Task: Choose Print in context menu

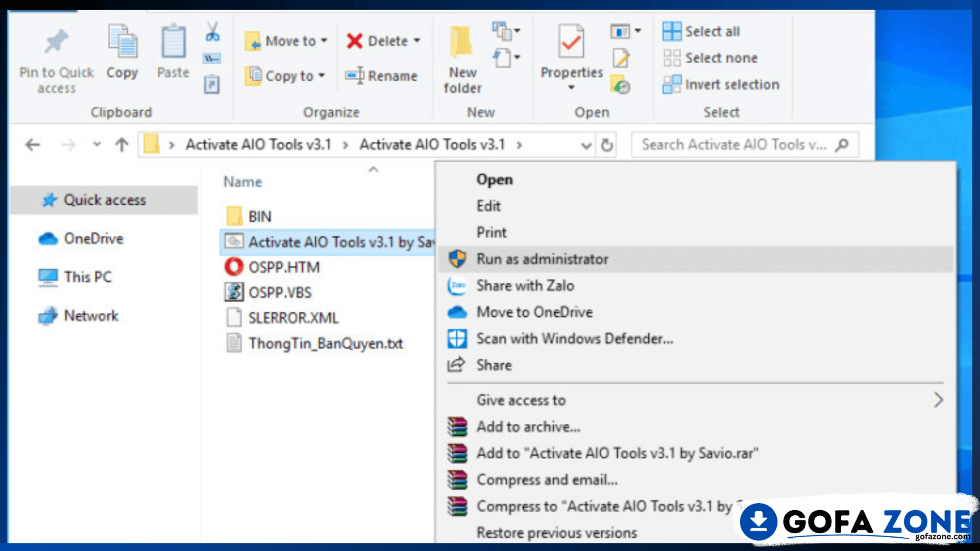Action: click(x=696, y=233)
